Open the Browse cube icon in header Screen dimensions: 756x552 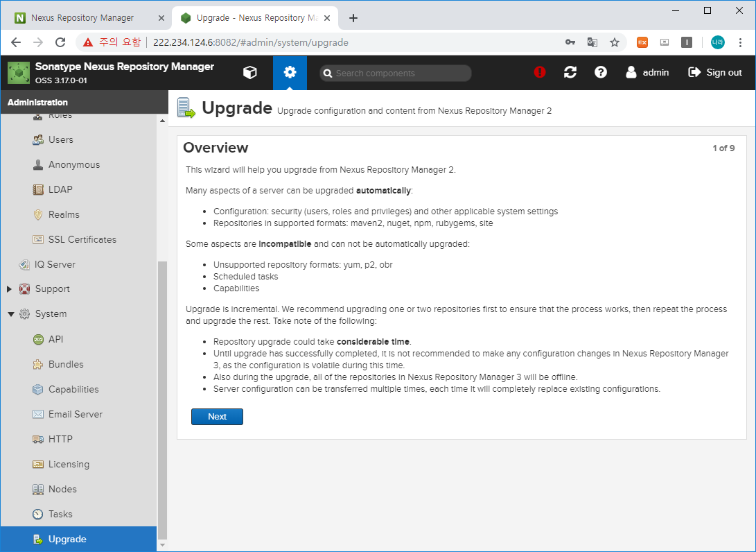click(249, 72)
